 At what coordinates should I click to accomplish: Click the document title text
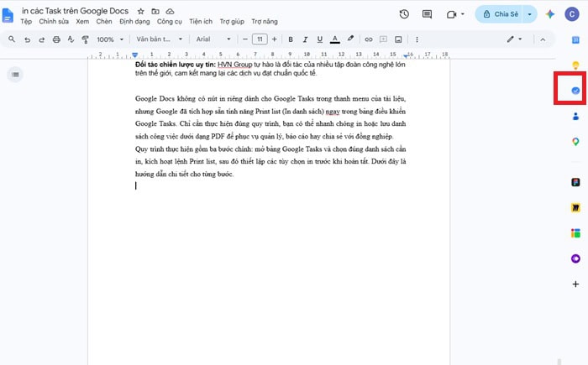coord(75,11)
